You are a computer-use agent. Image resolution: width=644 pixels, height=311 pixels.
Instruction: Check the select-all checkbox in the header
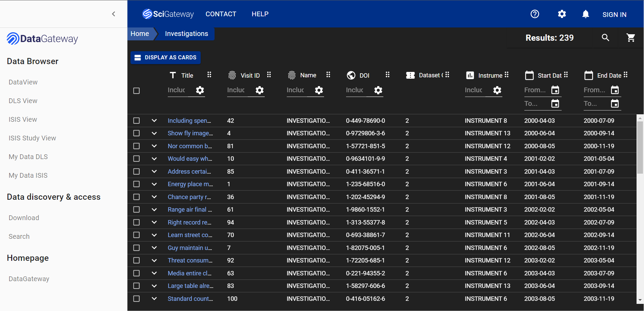137,91
